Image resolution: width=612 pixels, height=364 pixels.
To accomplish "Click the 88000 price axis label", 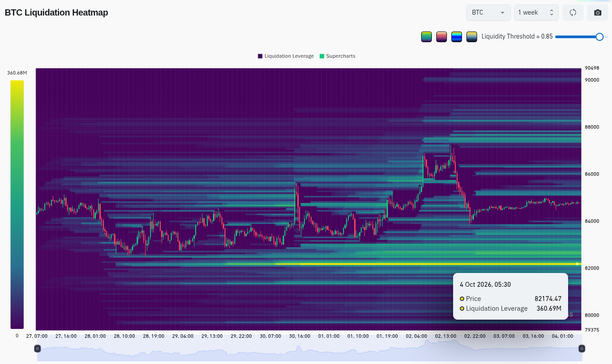I will [x=592, y=127].
